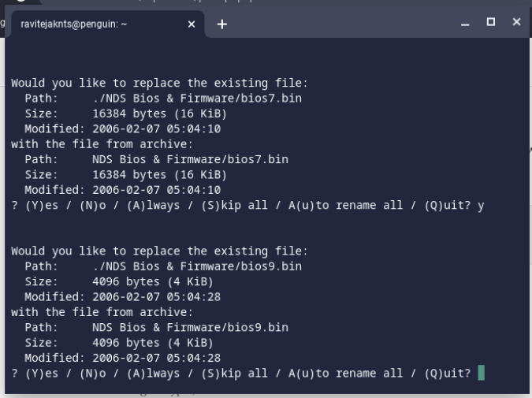
Task: Click the first Modified 05:04:28 timestamp
Action: [x=156, y=296]
